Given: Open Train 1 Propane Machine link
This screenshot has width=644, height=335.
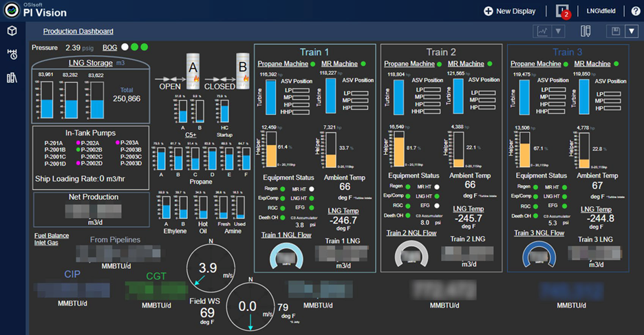Looking at the screenshot, I should [283, 64].
